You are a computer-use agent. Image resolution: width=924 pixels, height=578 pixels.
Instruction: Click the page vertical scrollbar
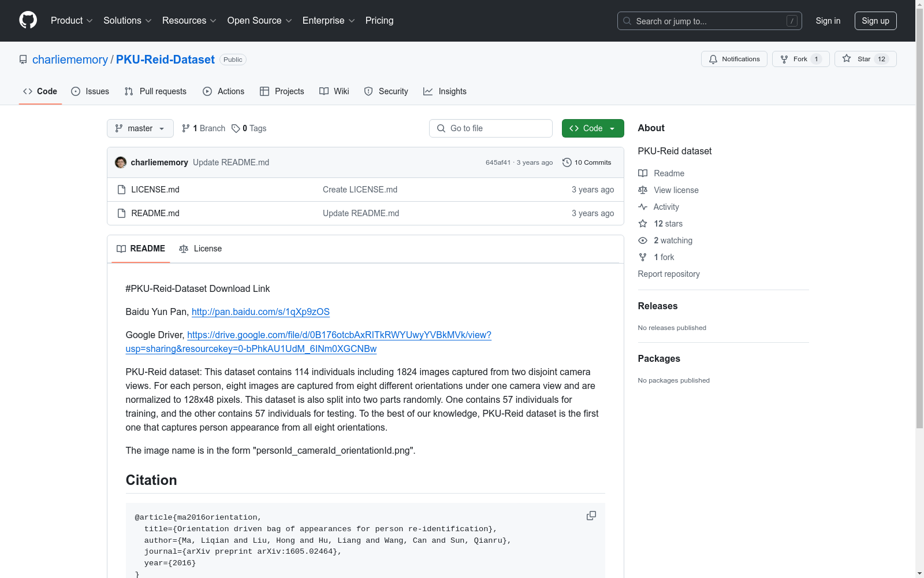click(x=919, y=218)
